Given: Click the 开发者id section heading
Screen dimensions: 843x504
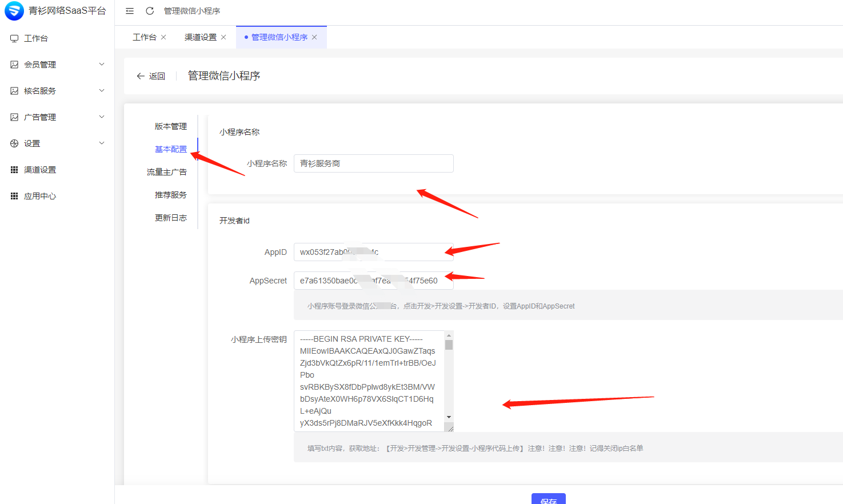Looking at the screenshot, I should click(234, 221).
